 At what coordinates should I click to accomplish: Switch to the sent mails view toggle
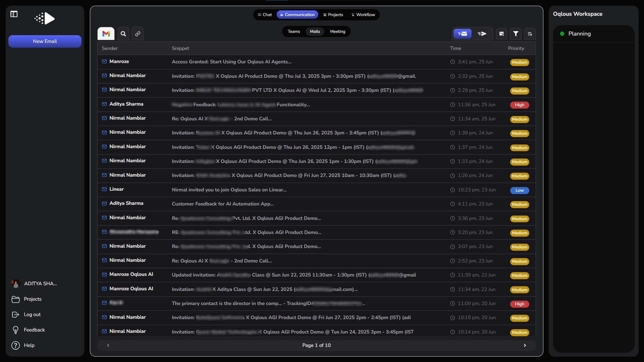[x=482, y=34]
